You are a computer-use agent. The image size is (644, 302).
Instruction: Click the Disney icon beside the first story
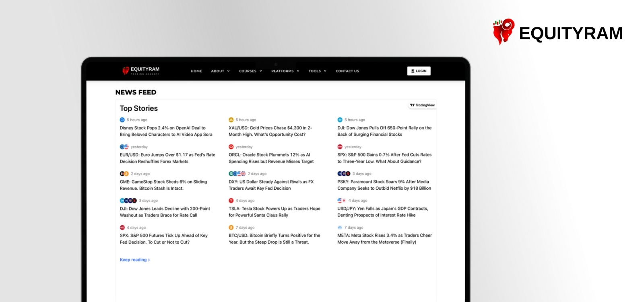click(122, 120)
